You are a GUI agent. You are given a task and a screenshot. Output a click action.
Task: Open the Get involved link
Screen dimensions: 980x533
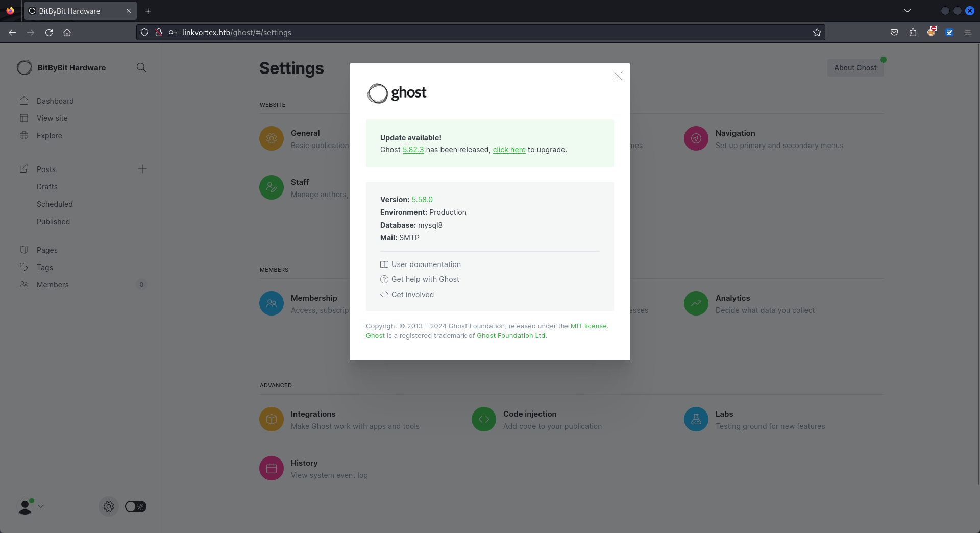click(x=407, y=295)
